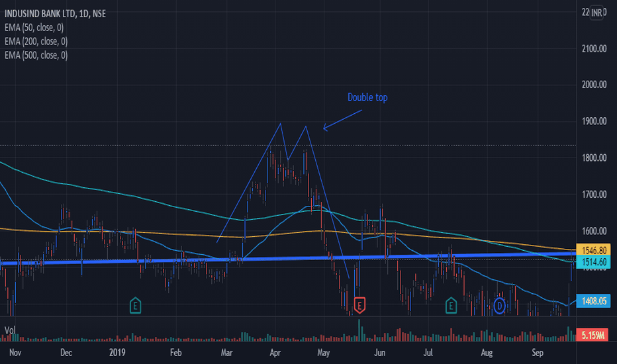Click the 1546.80 yellow price label
This screenshot has width=617, height=364.
(x=593, y=250)
